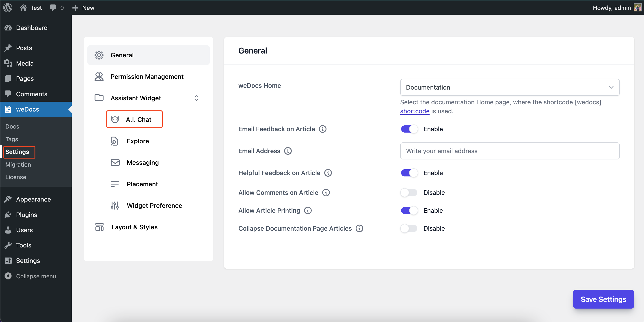The image size is (644, 322).
Task: Click the WordPress logo icon
Action: point(7,7)
